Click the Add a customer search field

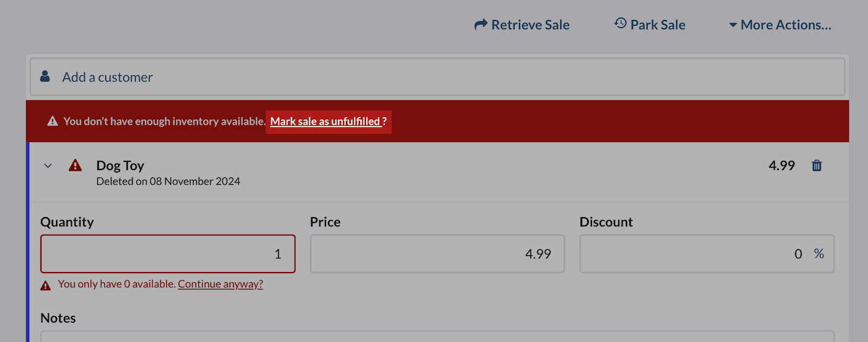(x=437, y=77)
